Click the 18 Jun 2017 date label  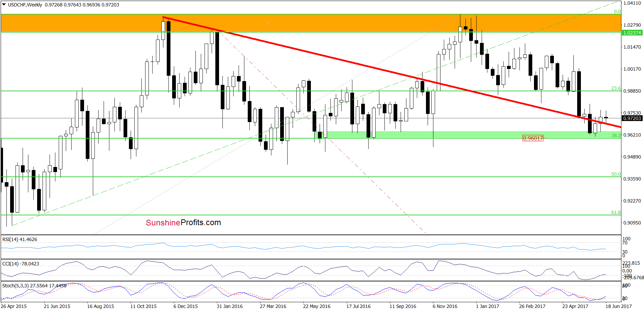pos(618,306)
